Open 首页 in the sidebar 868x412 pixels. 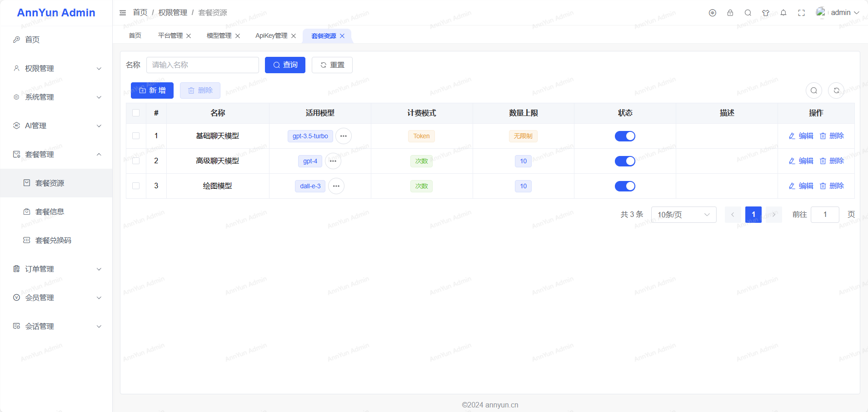56,40
